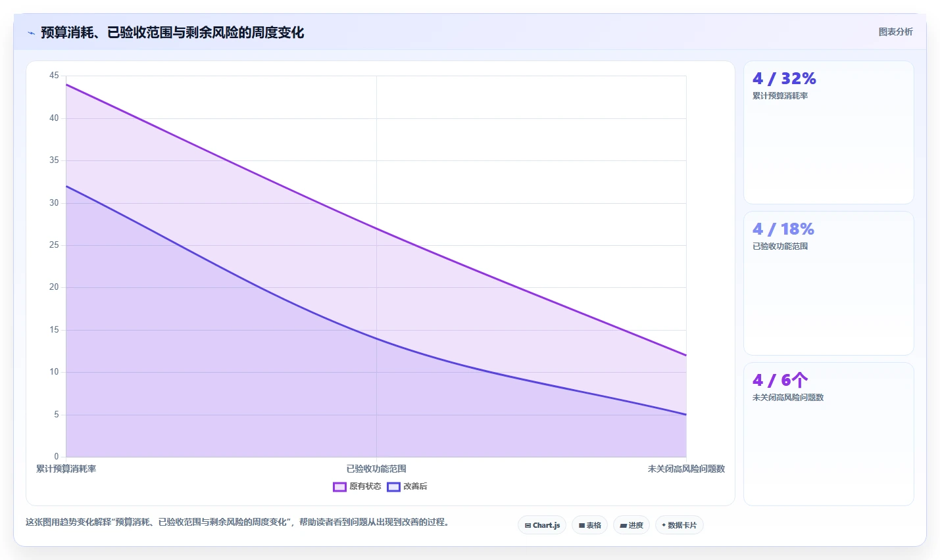Screen dimensions: 940x560
Task: Click the 已验收功能范围 x-axis label
Action: [376, 469]
